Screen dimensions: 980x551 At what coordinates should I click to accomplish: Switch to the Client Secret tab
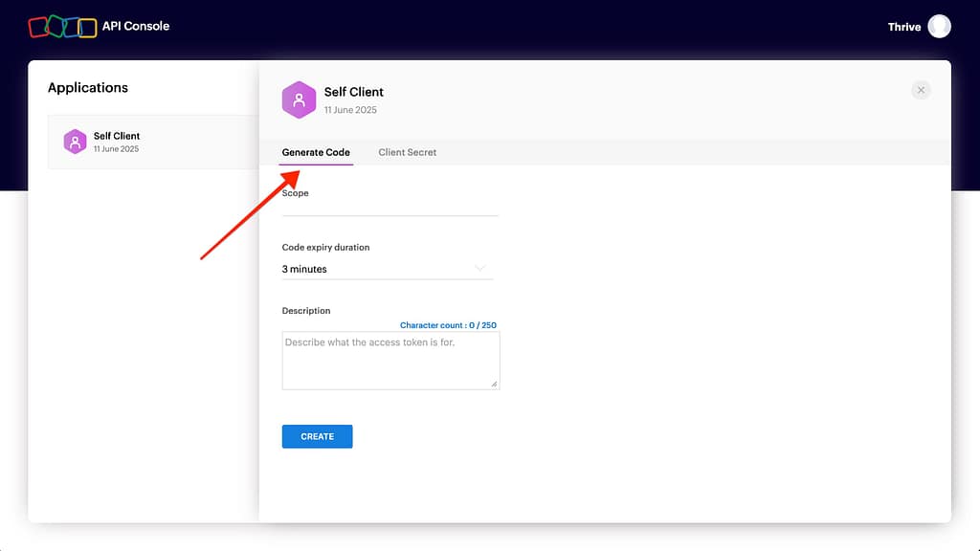pos(407,152)
